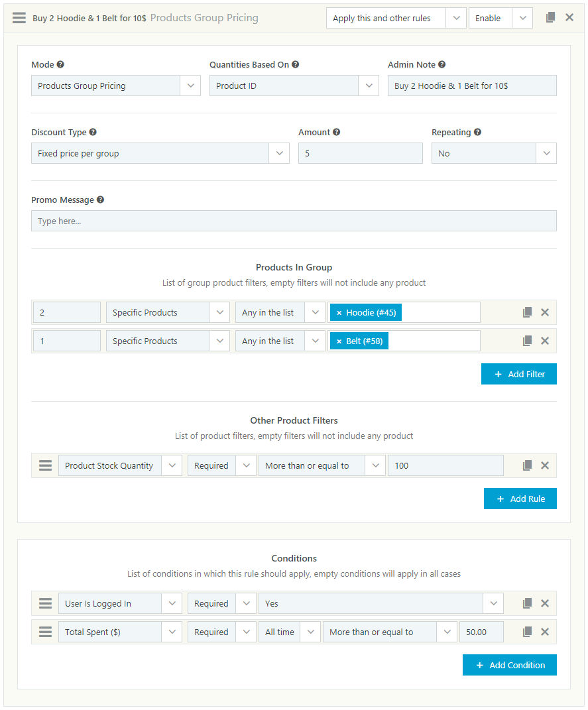Click the help icon next to Mode

click(60, 65)
